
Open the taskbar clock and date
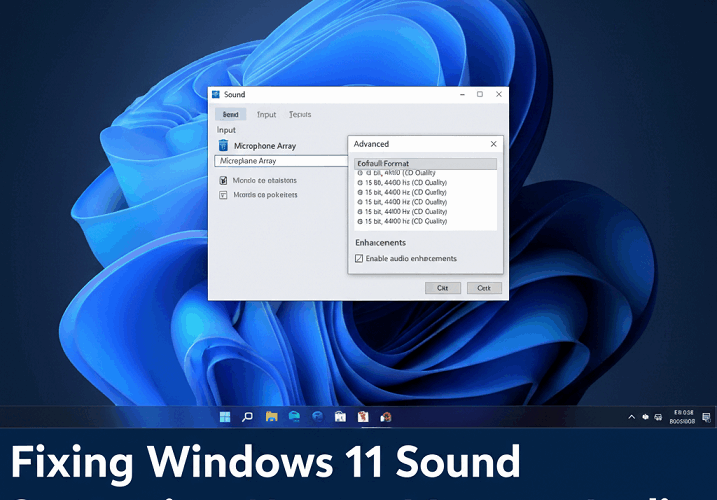[683, 417]
